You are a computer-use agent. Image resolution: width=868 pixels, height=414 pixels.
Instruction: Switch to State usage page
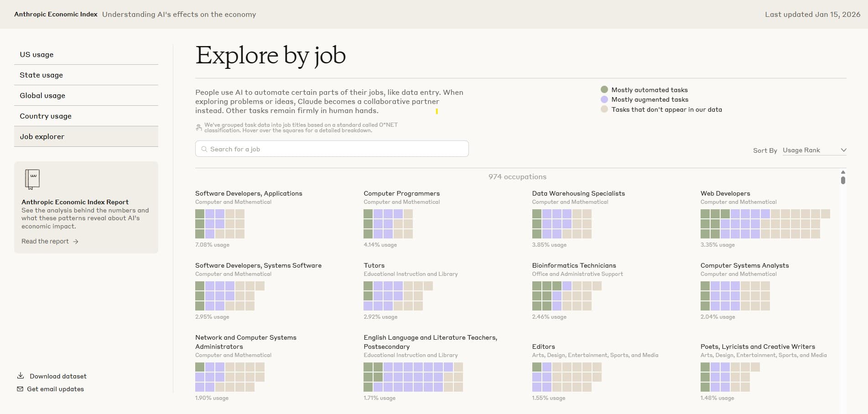point(86,75)
